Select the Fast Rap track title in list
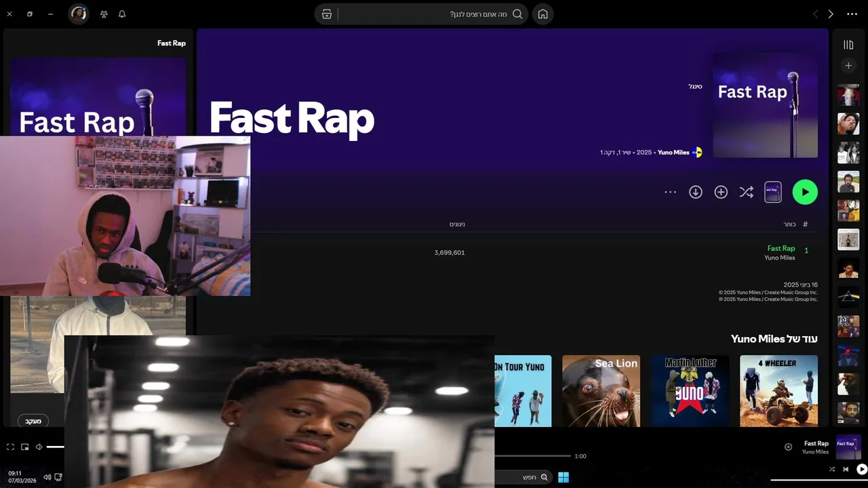Image resolution: width=868 pixels, height=488 pixels. click(781, 248)
